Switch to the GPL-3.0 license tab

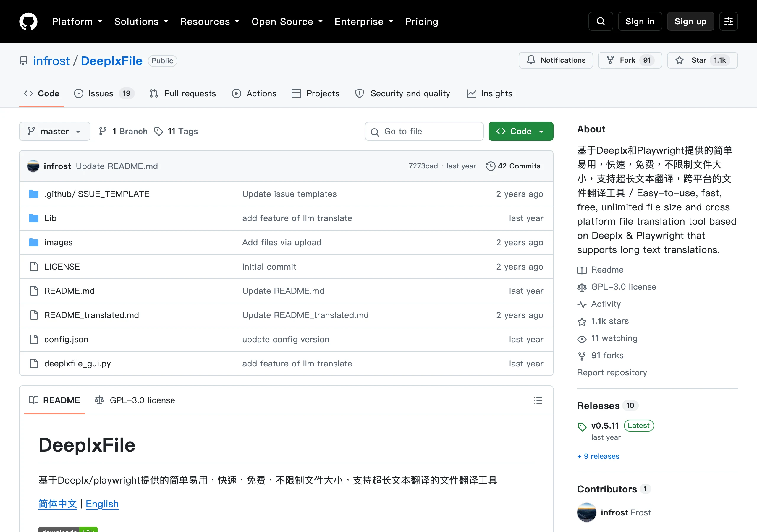(x=135, y=400)
